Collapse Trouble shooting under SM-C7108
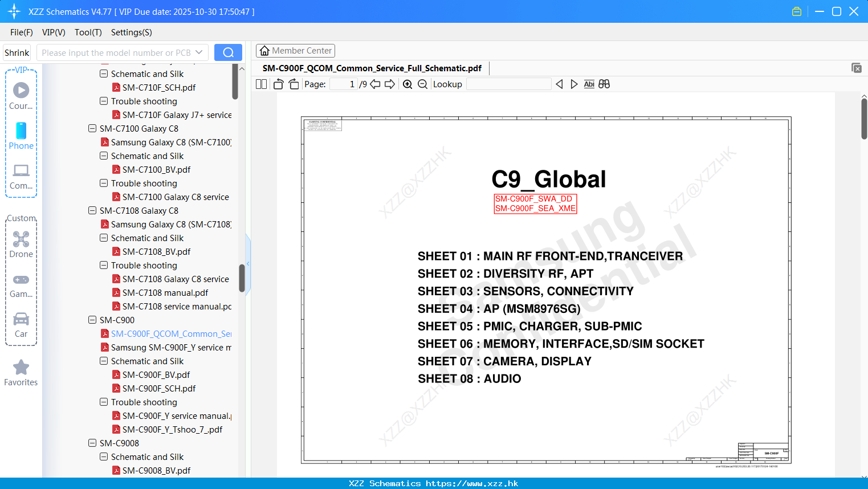The height and width of the screenshot is (489, 868). [104, 265]
